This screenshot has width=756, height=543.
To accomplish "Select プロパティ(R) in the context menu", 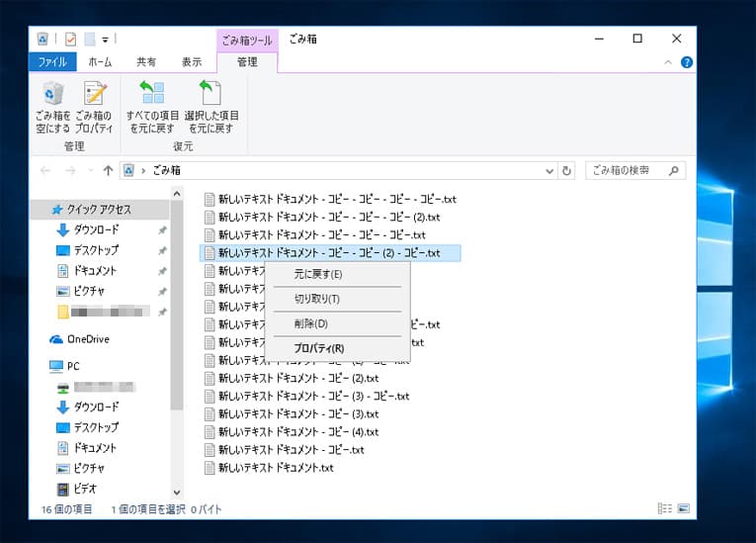I will 318,348.
